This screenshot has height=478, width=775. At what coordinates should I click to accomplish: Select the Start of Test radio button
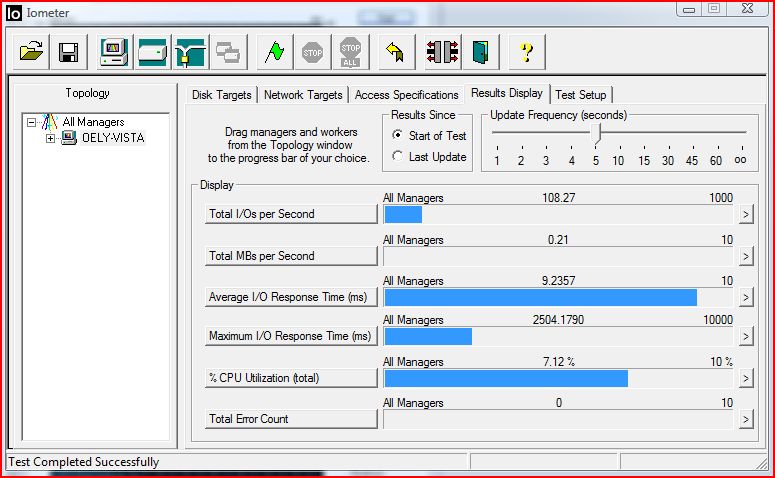[x=398, y=135]
